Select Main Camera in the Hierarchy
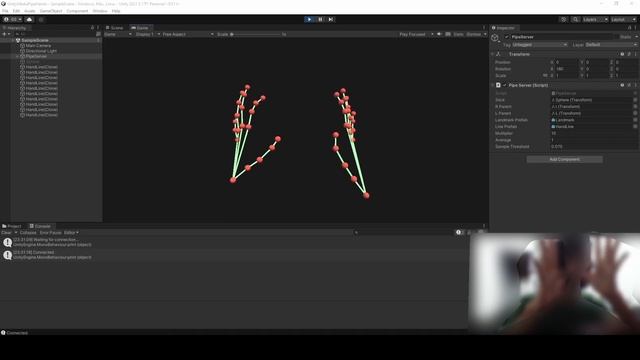640x360 pixels. point(38,46)
